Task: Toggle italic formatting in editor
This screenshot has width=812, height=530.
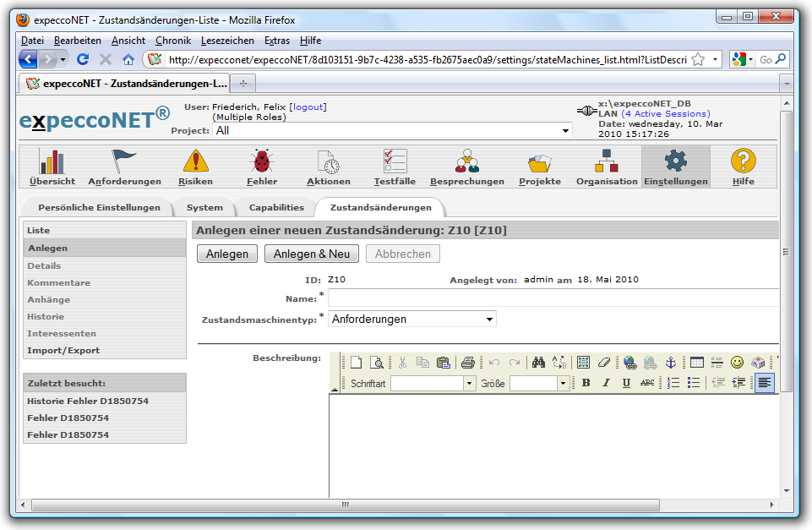Action: 606,383
